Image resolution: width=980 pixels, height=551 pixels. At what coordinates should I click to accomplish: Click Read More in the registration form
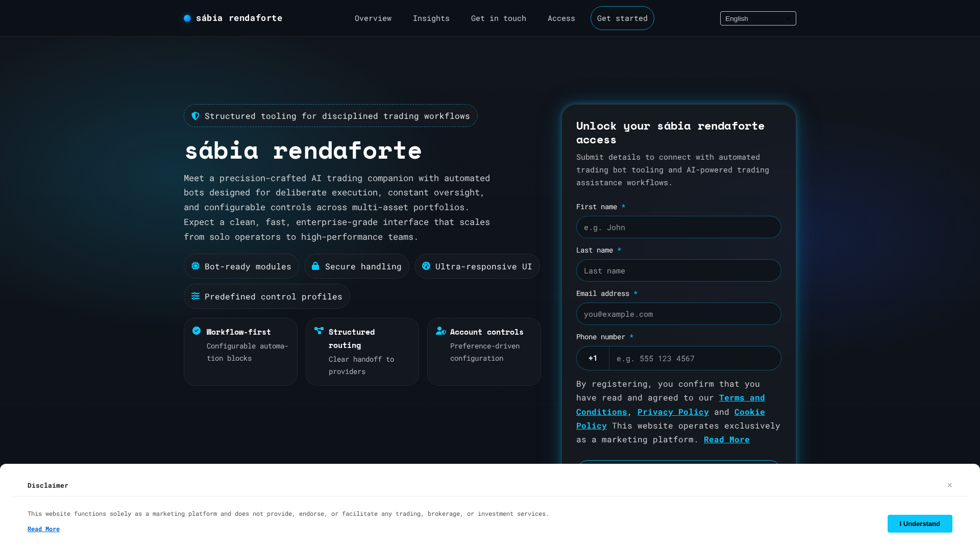coord(727,439)
